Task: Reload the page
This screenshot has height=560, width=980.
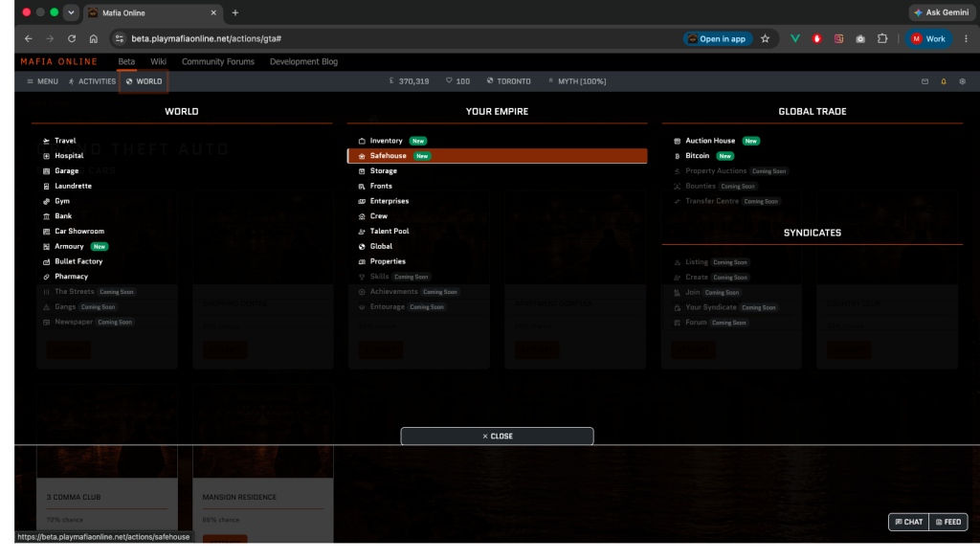Action: (72, 38)
